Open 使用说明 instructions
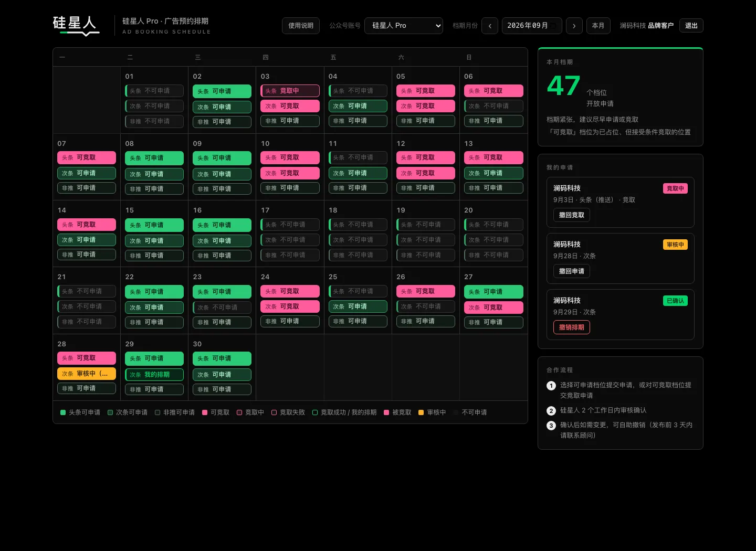The height and width of the screenshot is (551, 756). point(301,26)
